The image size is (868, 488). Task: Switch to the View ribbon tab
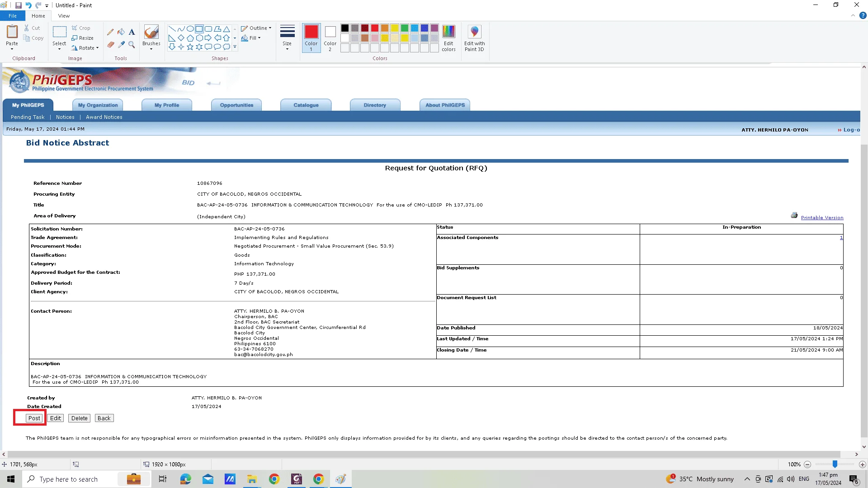click(x=64, y=16)
